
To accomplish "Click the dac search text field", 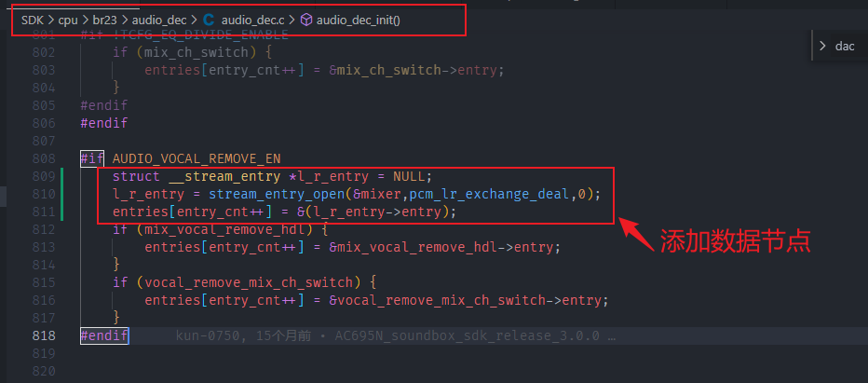I will [x=847, y=46].
